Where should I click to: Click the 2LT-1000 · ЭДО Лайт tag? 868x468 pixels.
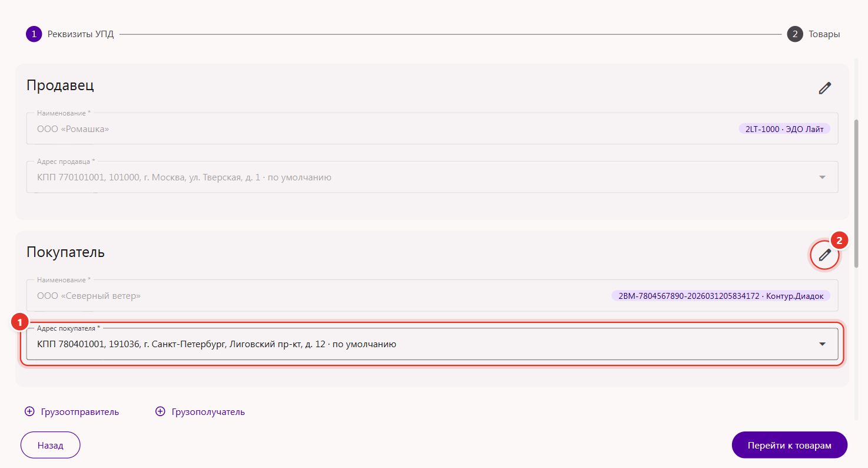[784, 128]
